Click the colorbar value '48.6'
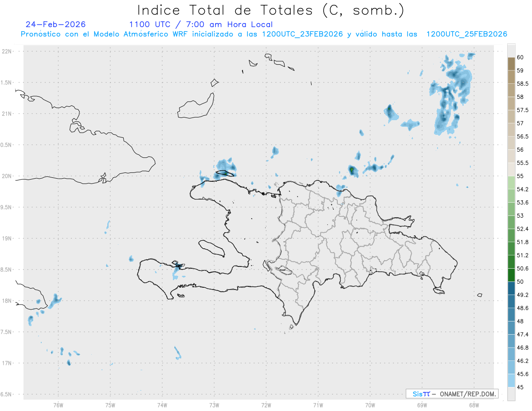 coord(522,308)
